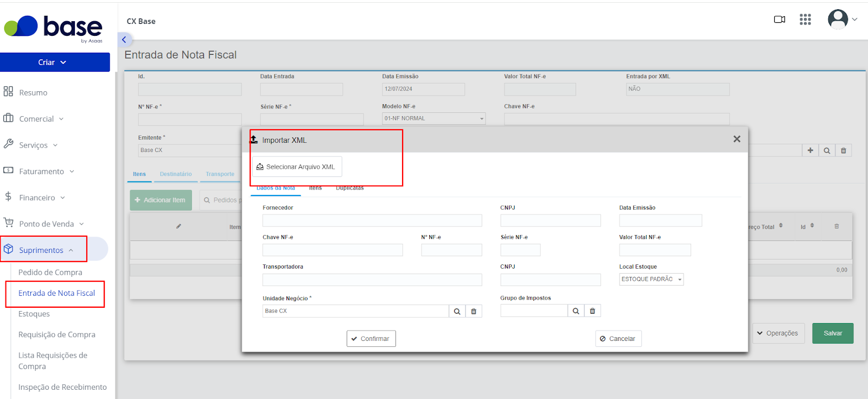Open the Criar dropdown button
868x399 pixels.
tap(55, 62)
